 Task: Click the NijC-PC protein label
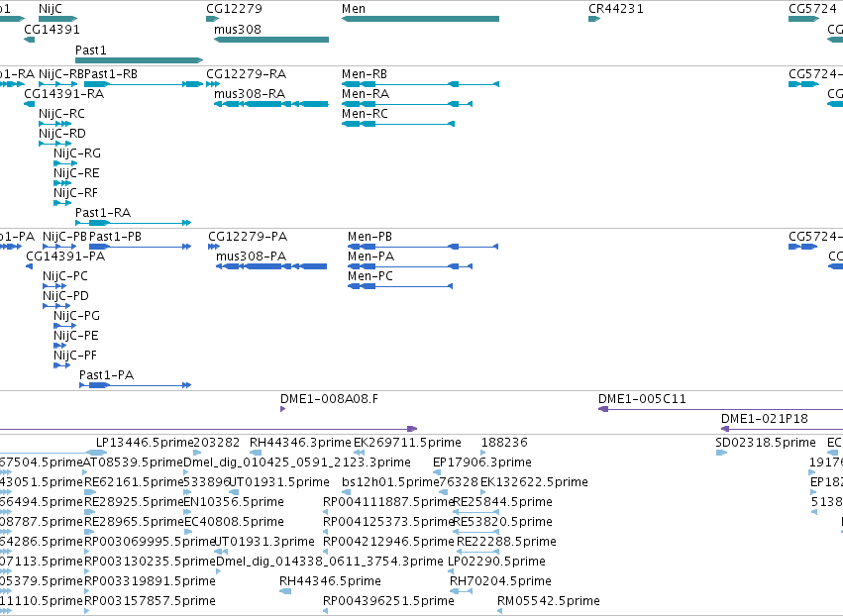pyautogui.click(x=65, y=276)
